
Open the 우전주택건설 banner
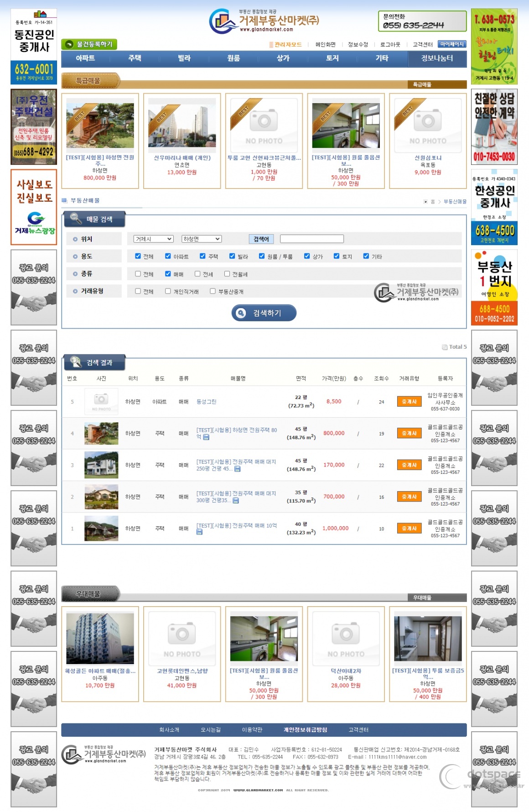pos(34,127)
